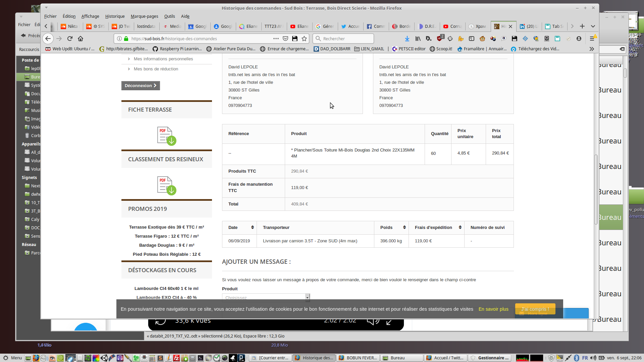644x362 pixels.
Task: Accept cookies with J'ai compris button
Action: point(535,309)
